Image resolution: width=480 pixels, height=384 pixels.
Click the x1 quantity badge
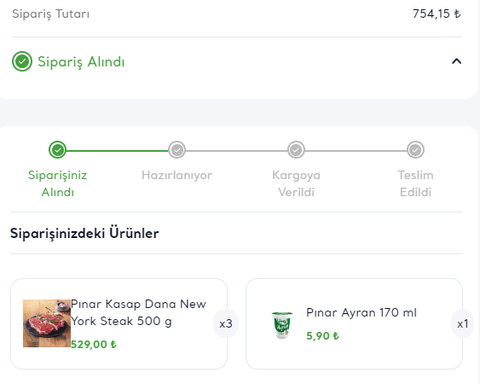pos(462,324)
